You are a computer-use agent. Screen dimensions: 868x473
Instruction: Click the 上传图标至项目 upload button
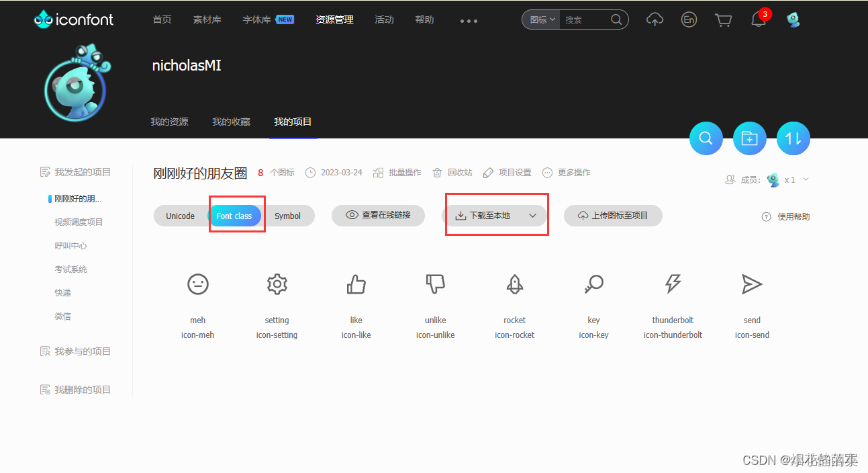(x=612, y=215)
